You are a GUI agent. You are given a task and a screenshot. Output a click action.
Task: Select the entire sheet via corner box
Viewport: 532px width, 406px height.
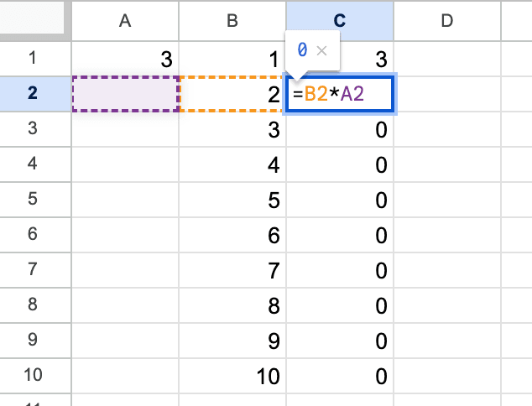[x=34, y=20]
